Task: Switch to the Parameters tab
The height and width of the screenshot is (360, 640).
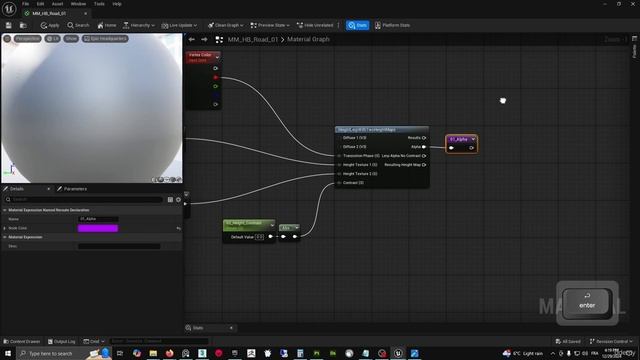Action: tap(72, 189)
